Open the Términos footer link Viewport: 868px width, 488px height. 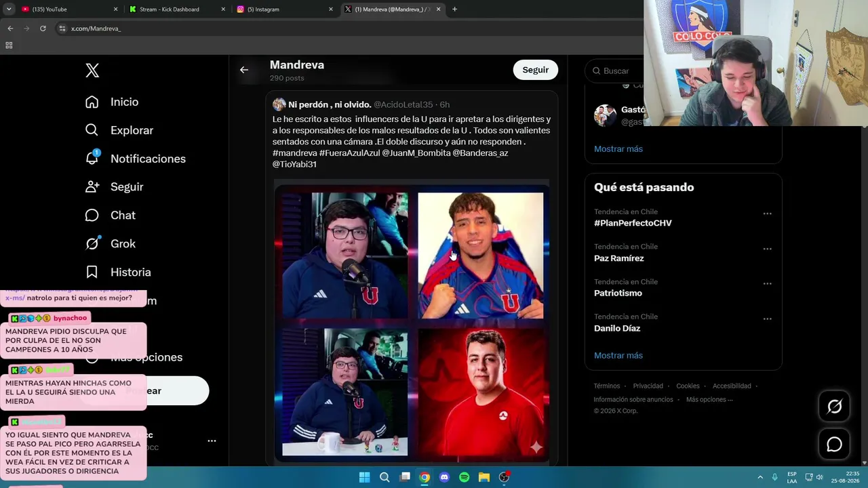click(607, 386)
